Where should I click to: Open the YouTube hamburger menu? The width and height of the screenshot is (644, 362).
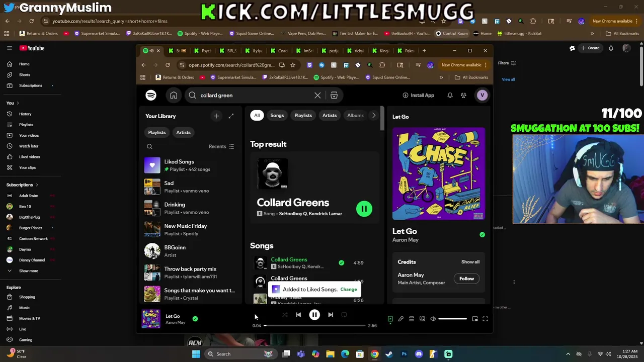point(9,48)
